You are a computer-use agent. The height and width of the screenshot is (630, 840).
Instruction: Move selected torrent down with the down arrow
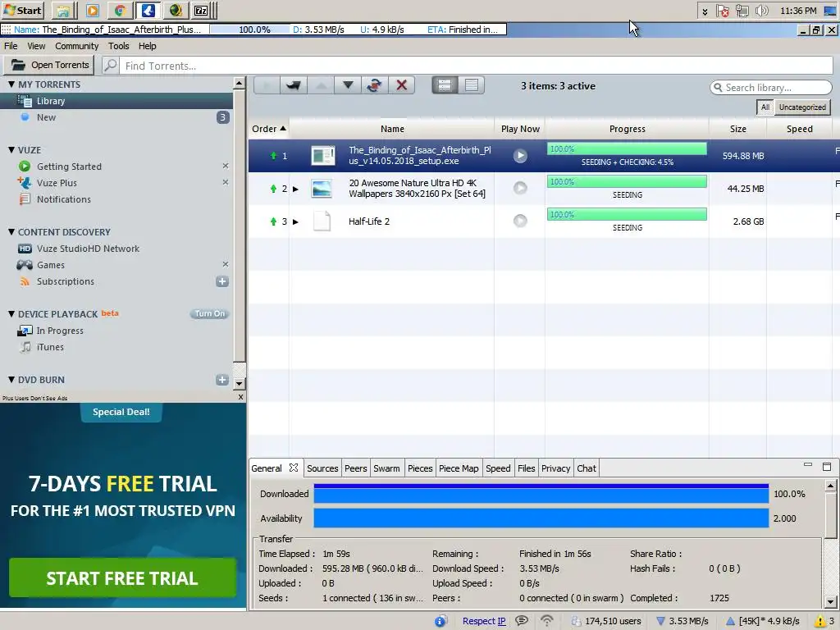348,85
